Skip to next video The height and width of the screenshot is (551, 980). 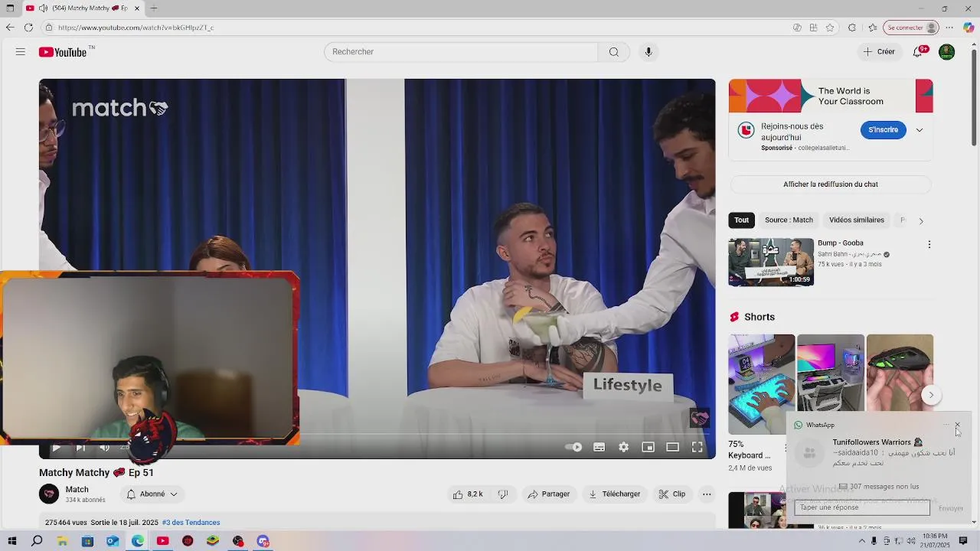click(x=80, y=448)
